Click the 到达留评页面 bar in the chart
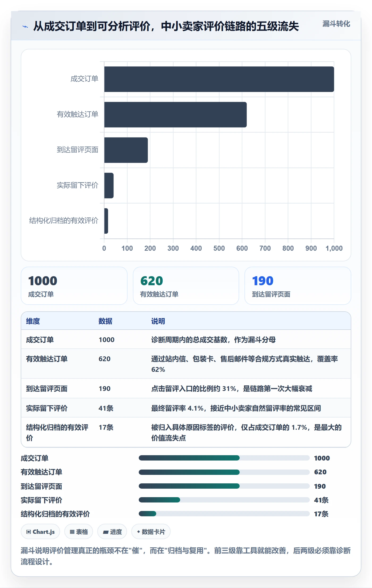The width and height of the screenshot is (372, 588). pos(126,150)
